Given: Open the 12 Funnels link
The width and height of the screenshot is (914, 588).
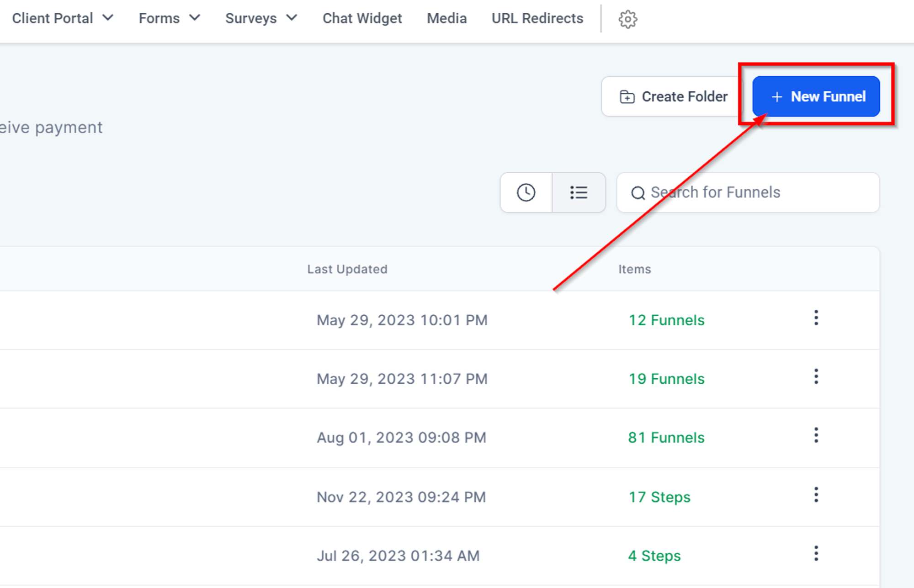Looking at the screenshot, I should (x=666, y=320).
